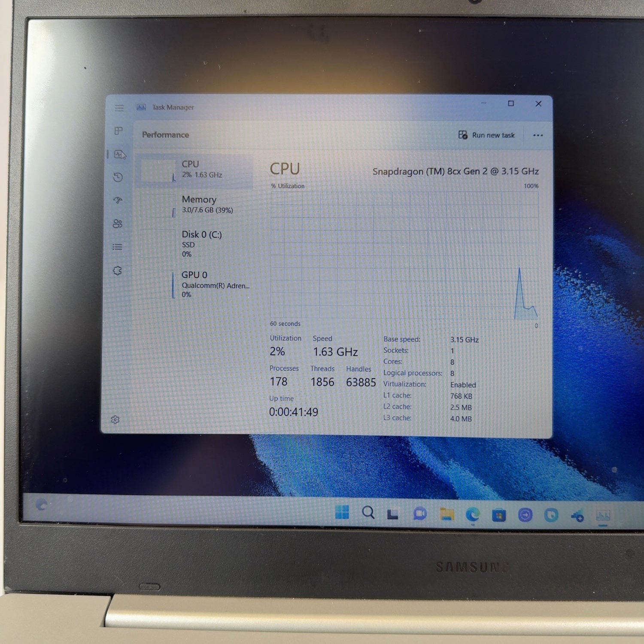The height and width of the screenshot is (644, 644).
Task: Open taskbar Search
Action: [x=368, y=512]
